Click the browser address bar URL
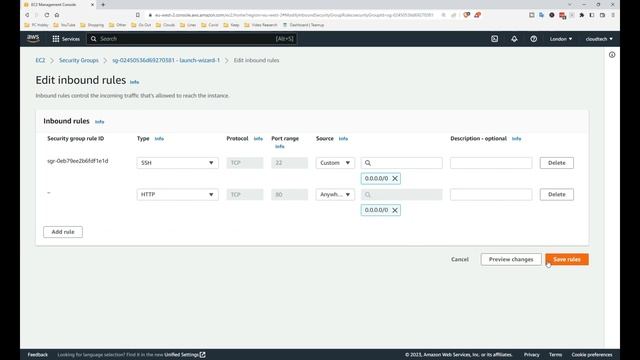This screenshot has width=640, height=360. (294, 15)
